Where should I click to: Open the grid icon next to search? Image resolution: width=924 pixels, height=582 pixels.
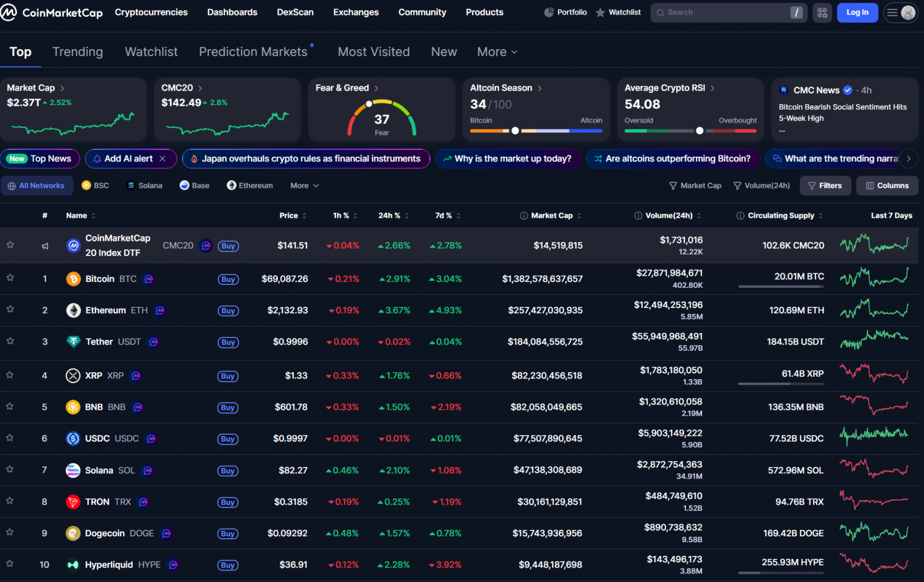tap(822, 13)
